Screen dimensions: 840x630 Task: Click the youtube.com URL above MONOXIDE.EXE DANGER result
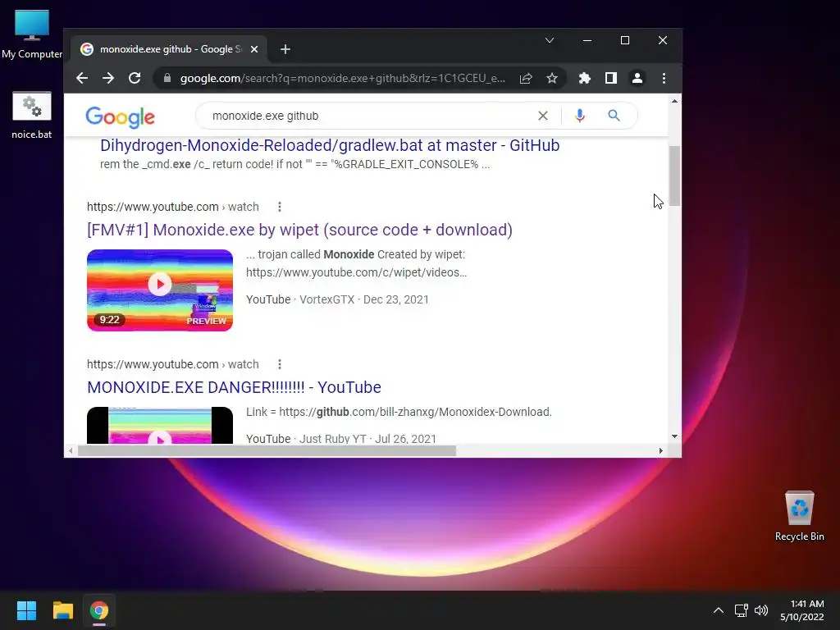click(x=172, y=364)
